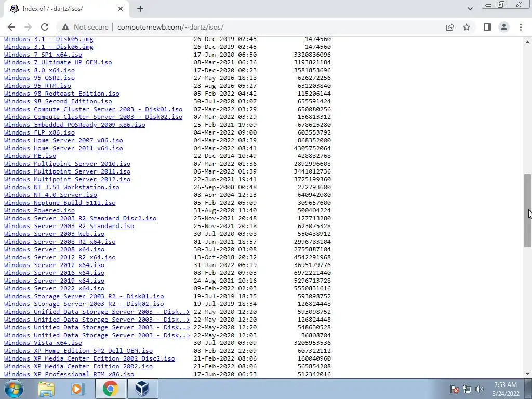Image resolution: width=532 pixels, height=399 pixels.
Task: Download Windows Server 2016 x64.iso
Action: tap(54, 273)
